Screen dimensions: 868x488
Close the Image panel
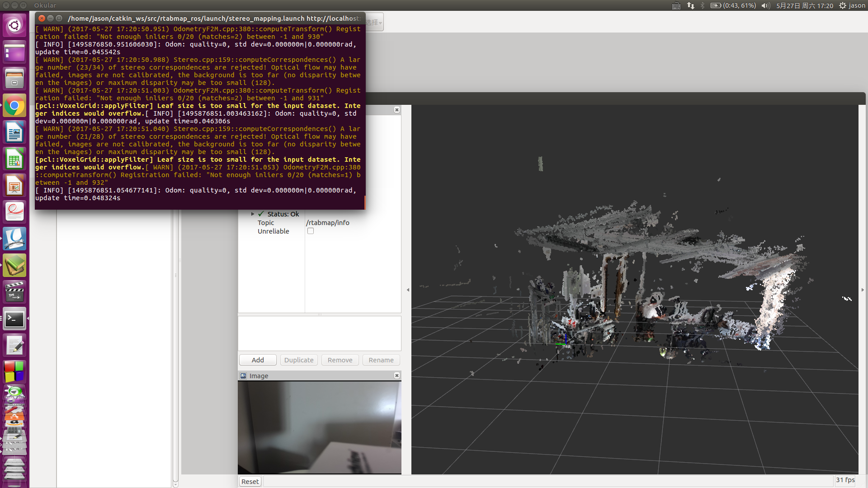[x=396, y=375]
